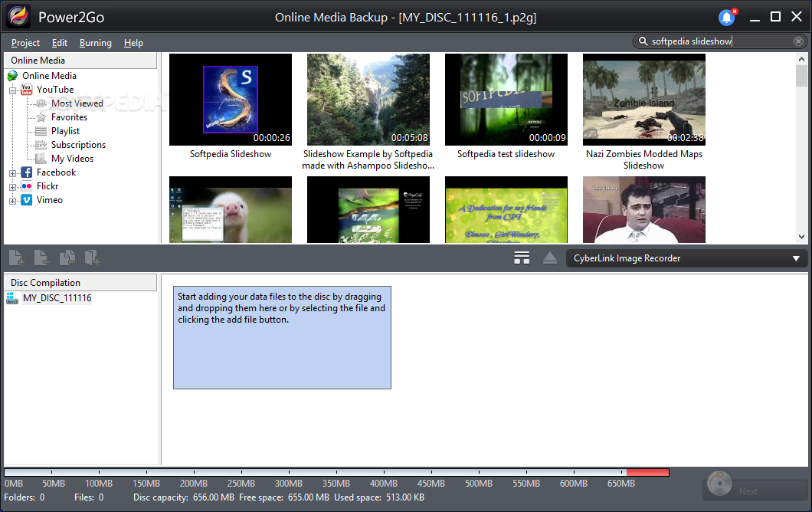This screenshot has height=512, width=812.
Task: Click the burn disc icon near Next
Action: click(719, 484)
